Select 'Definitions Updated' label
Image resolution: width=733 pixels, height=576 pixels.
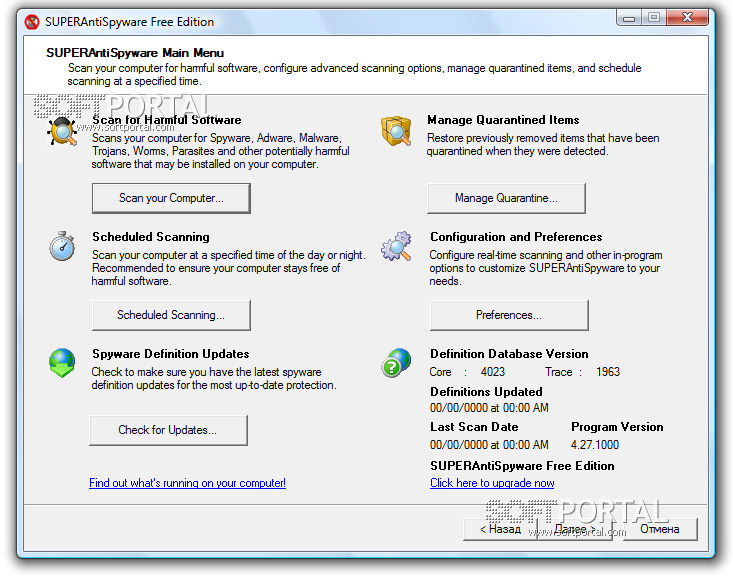[486, 392]
